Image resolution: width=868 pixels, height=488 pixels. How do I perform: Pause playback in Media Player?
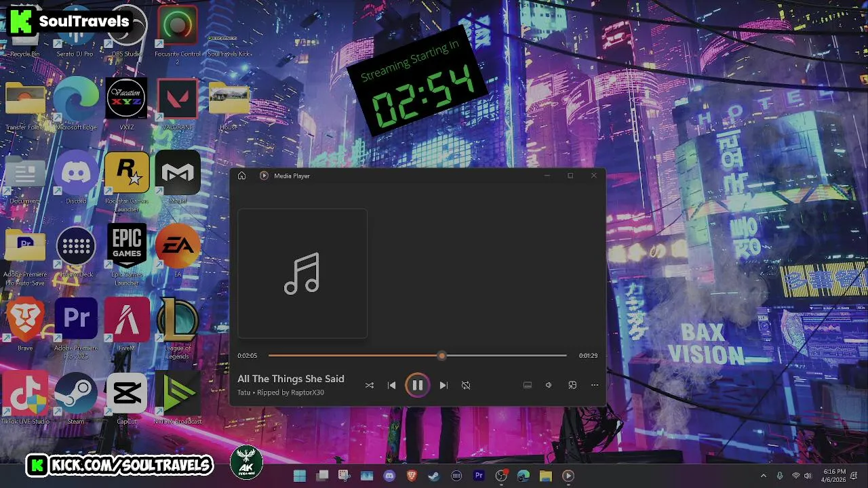pyautogui.click(x=417, y=385)
